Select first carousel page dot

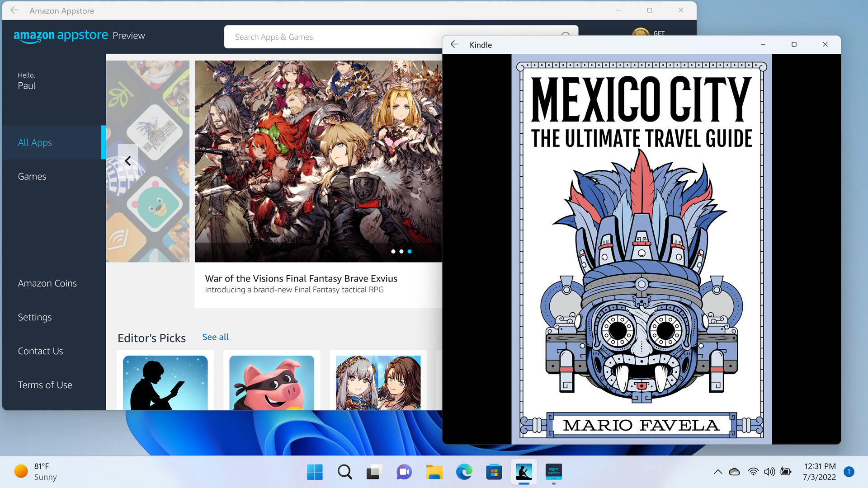tap(393, 252)
